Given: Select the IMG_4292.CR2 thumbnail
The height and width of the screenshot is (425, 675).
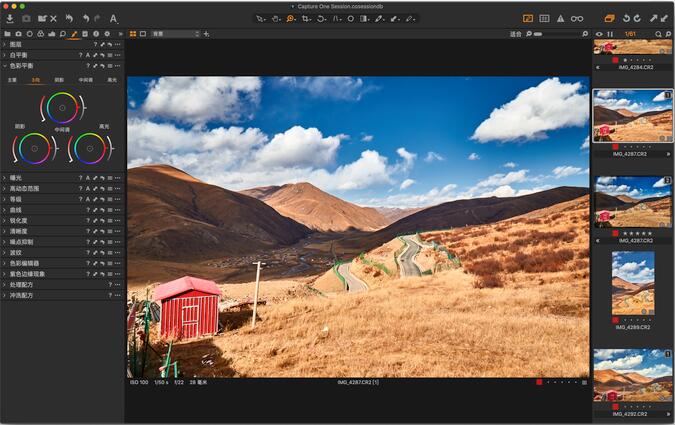Looking at the screenshot, I should (x=632, y=375).
